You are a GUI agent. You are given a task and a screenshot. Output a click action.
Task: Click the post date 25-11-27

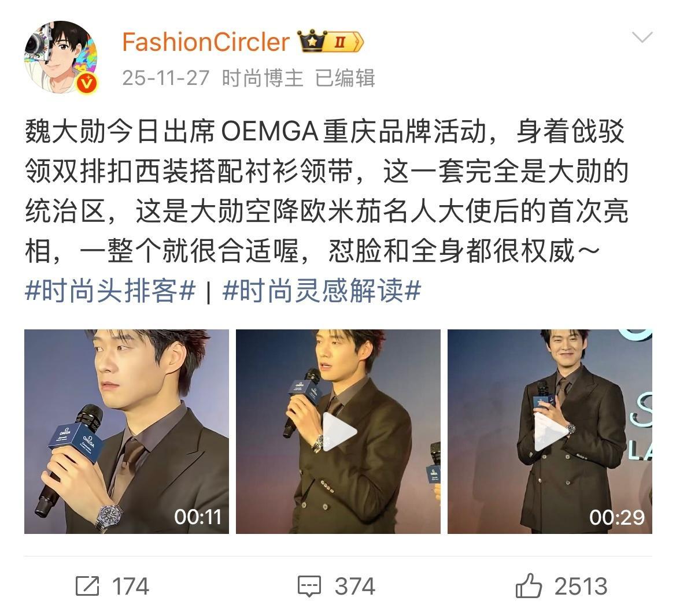166,78
